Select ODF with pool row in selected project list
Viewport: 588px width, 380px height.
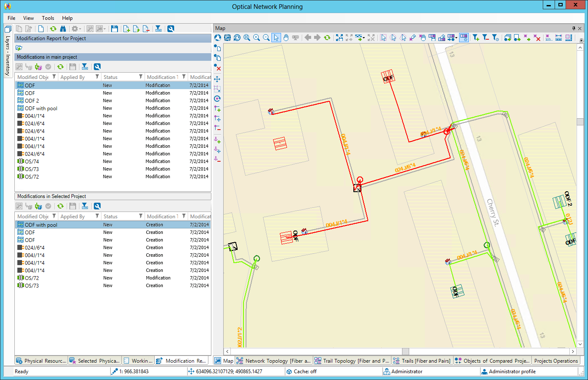pyautogui.click(x=113, y=225)
